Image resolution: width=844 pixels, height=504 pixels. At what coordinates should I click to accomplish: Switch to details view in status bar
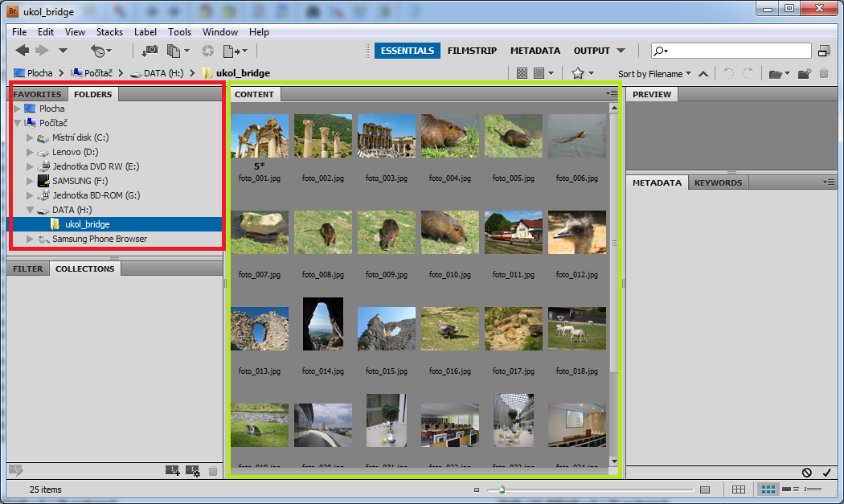pos(791,490)
